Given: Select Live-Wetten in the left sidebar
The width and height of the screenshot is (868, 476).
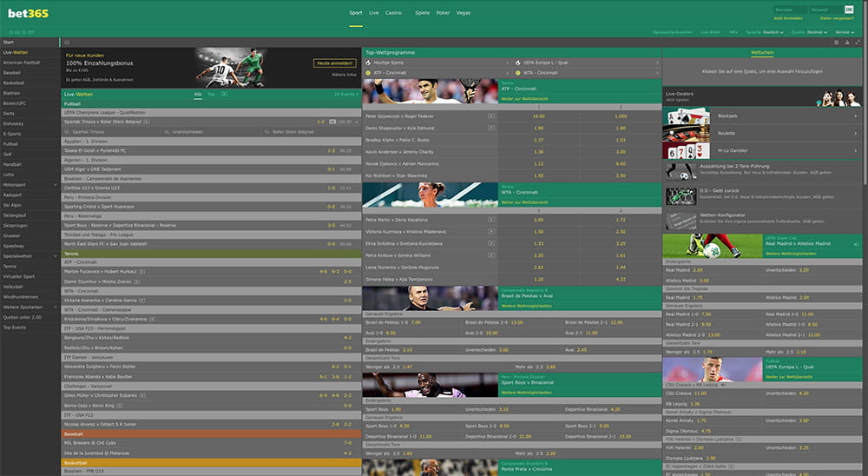Looking at the screenshot, I should pyautogui.click(x=30, y=52).
